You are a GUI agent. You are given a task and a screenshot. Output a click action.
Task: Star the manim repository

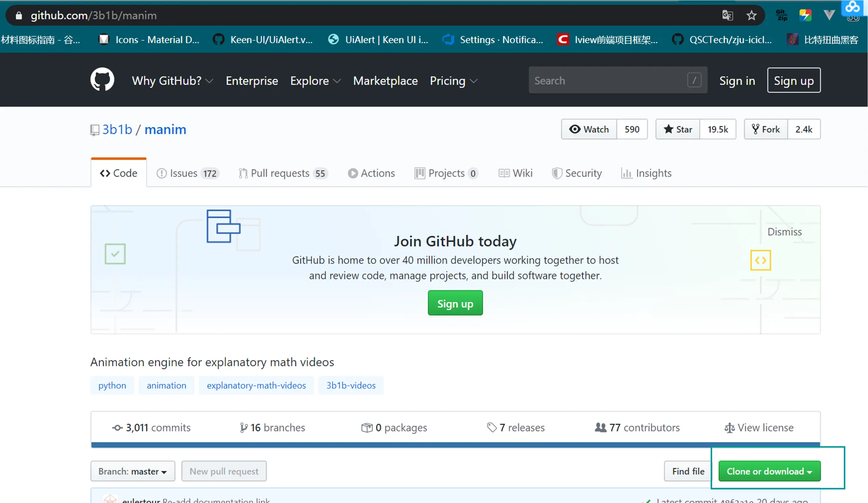[x=678, y=130]
